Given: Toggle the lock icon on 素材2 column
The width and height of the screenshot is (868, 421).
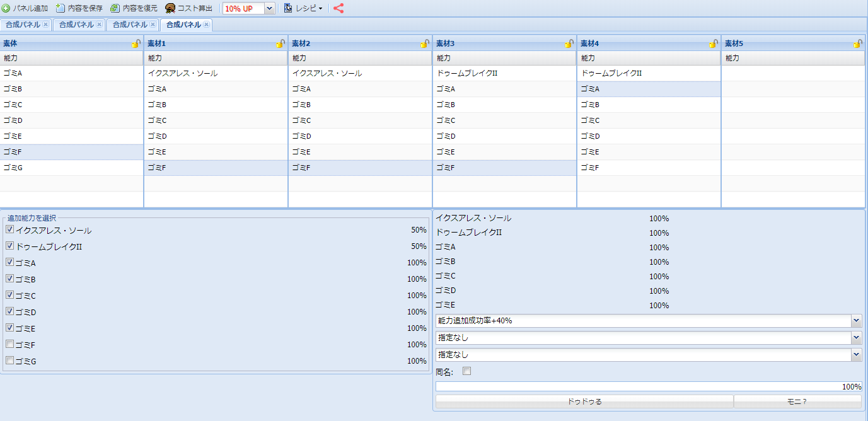Looking at the screenshot, I should click(425, 43).
